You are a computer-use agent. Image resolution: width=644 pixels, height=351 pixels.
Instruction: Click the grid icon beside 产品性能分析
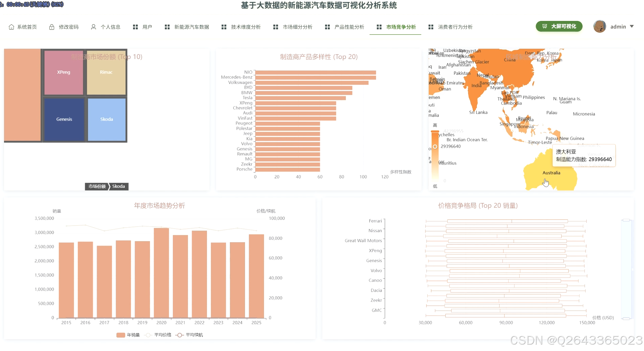click(327, 27)
